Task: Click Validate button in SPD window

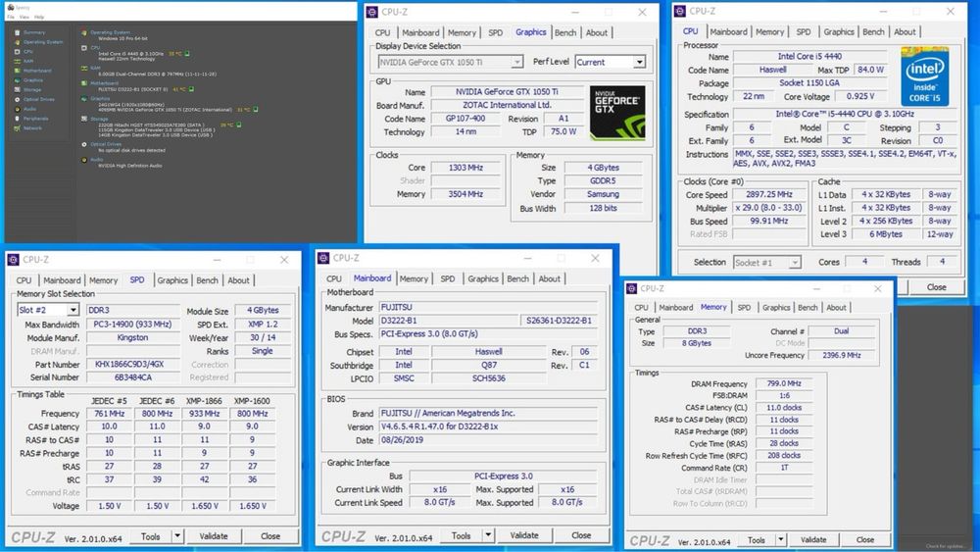Action: coord(214,536)
